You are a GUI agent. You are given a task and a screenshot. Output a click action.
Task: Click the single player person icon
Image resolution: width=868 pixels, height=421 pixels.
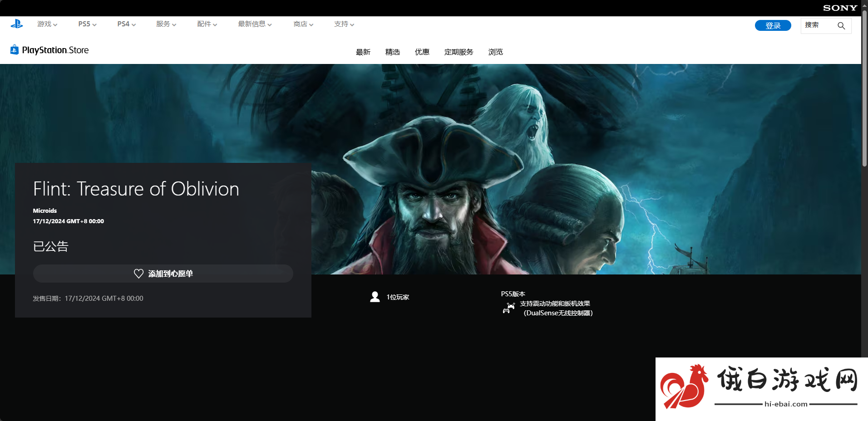(x=375, y=297)
